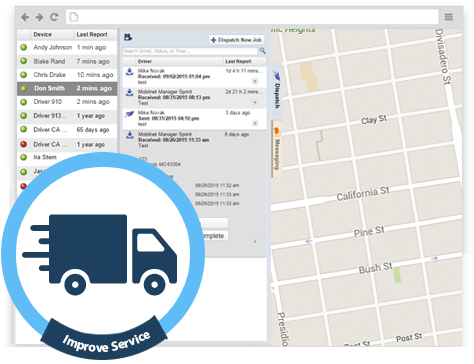Click the green park block near Bush St
Screen dimensions: 474x364
[397, 275]
